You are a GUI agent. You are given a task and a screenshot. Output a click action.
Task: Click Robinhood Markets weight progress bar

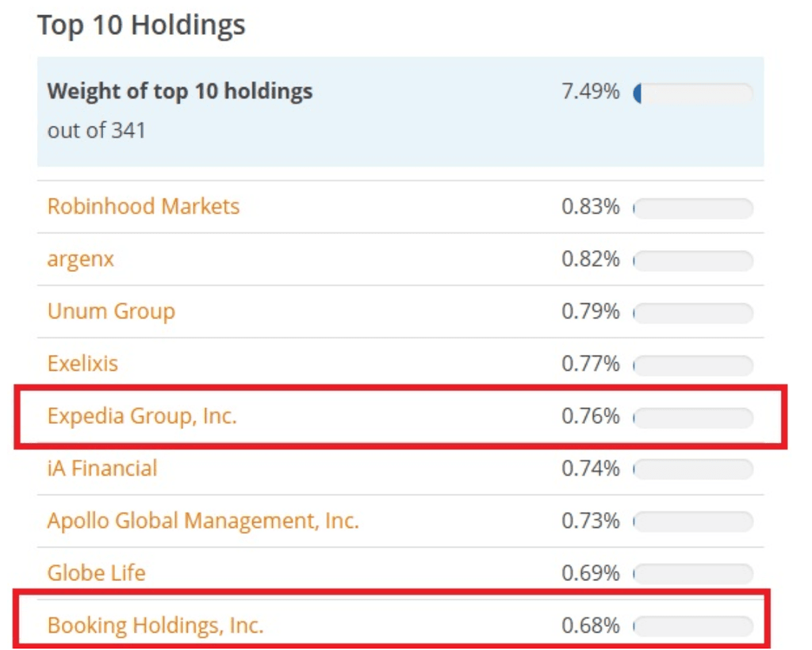coord(693,208)
